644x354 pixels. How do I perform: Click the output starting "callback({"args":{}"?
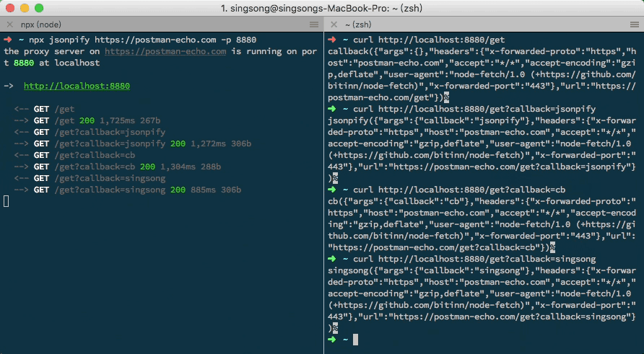click(482, 74)
